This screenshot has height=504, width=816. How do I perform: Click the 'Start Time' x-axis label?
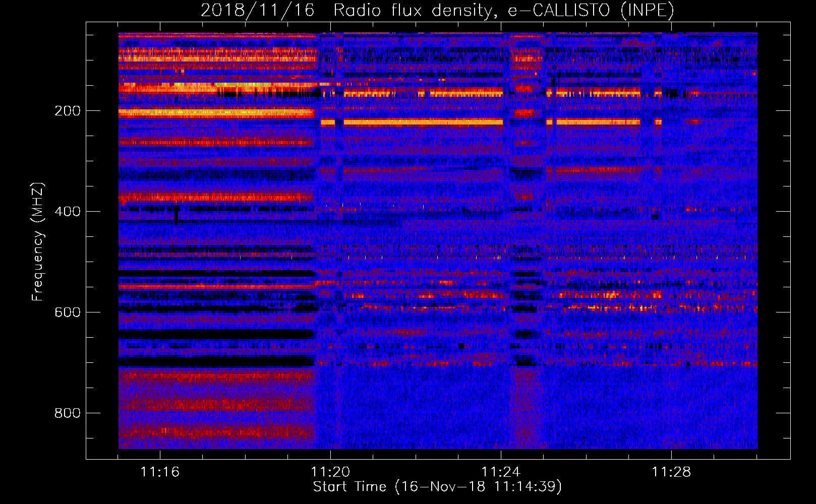click(x=437, y=487)
